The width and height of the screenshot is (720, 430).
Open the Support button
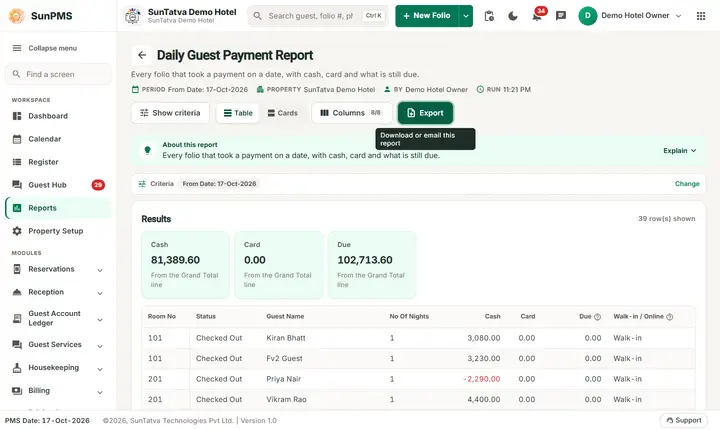click(x=684, y=420)
